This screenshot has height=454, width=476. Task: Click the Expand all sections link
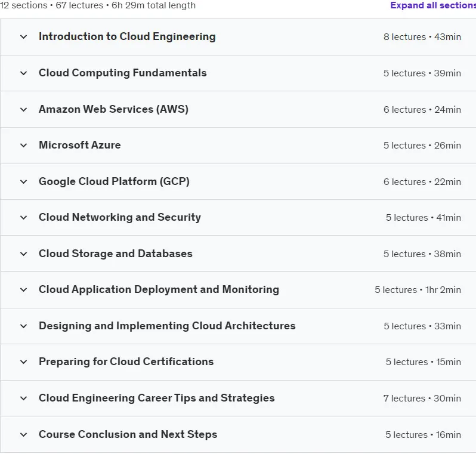point(433,5)
